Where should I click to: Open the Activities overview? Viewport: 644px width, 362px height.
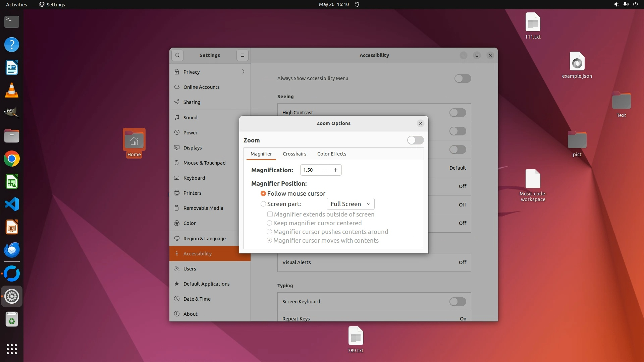click(16, 4)
